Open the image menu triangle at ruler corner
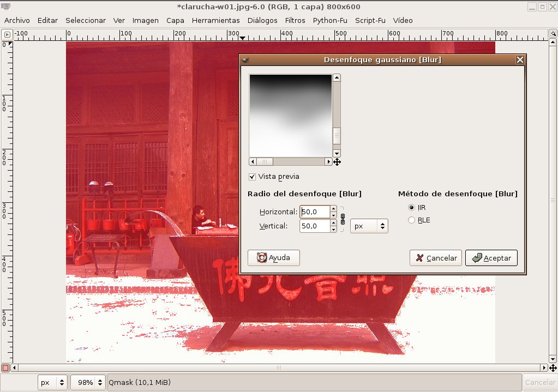Image resolution: width=558 pixels, height=392 pixels. click(7, 35)
